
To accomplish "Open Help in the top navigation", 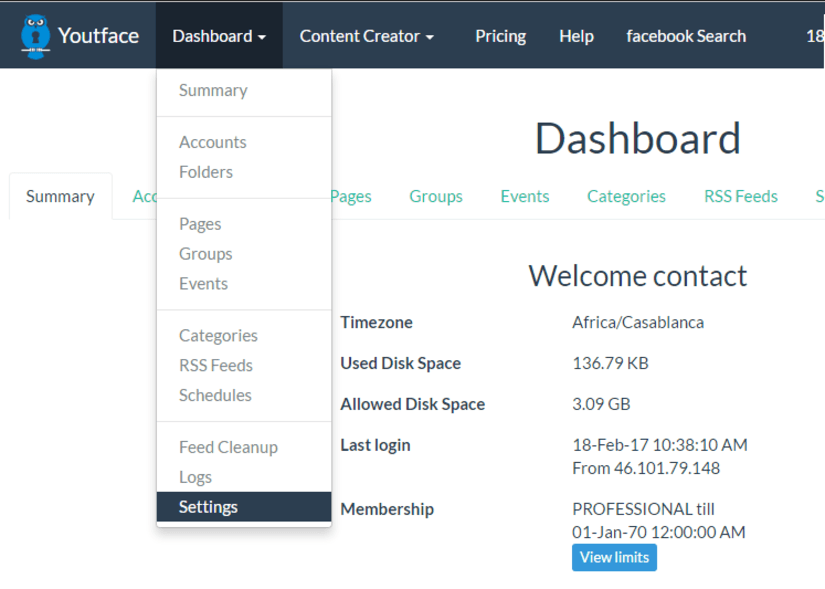I will point(576,36).
